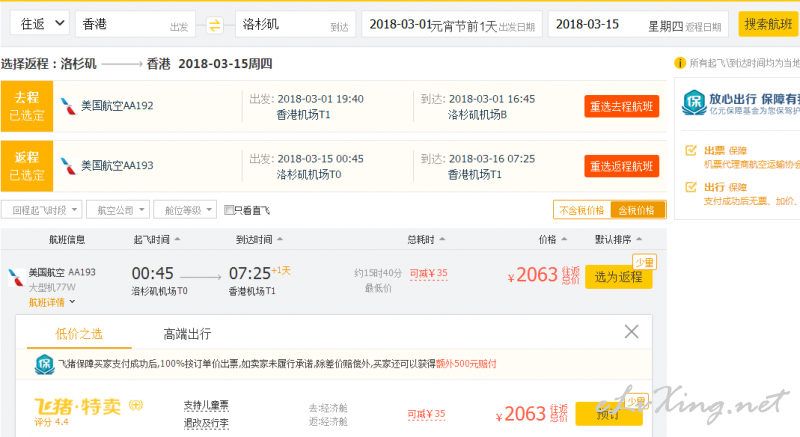Click American Airlines logo in 返程 row

click(68, 166)
